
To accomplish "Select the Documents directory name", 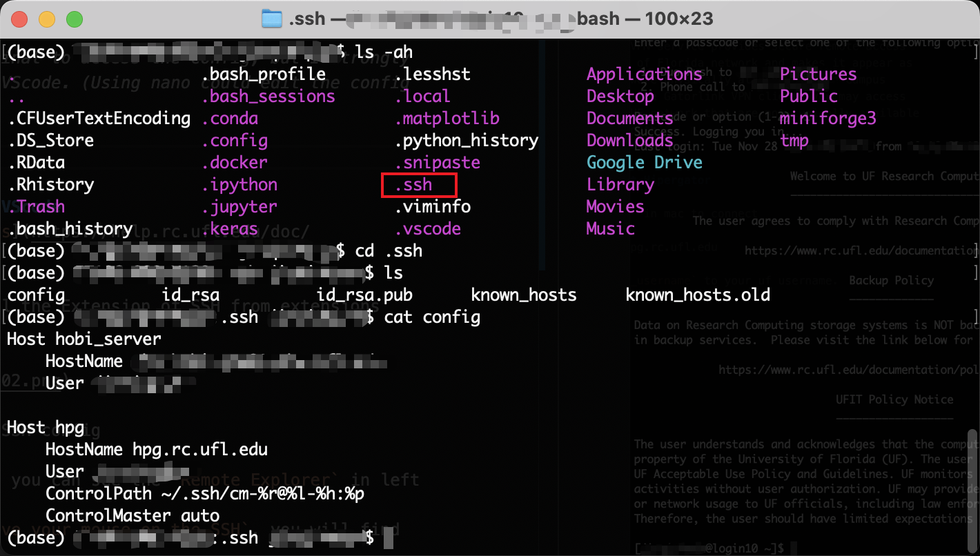I will pos(630,118).
